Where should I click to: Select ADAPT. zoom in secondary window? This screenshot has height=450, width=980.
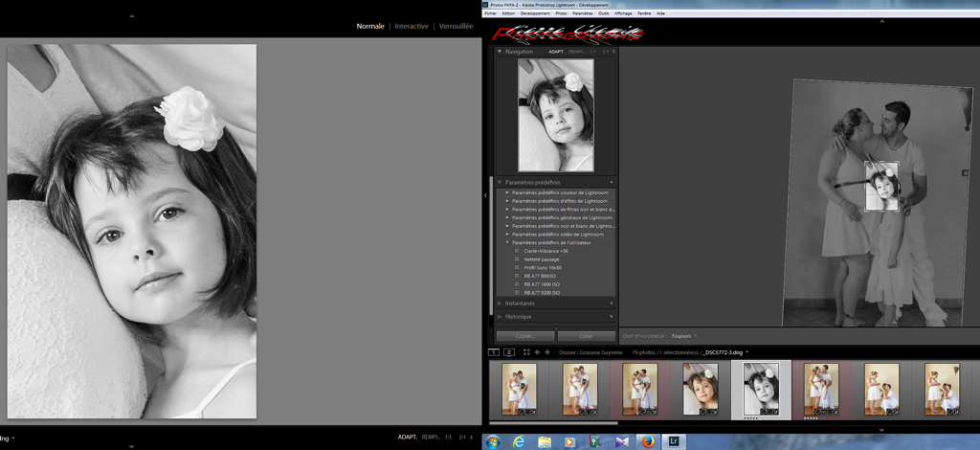coord(408,438)
